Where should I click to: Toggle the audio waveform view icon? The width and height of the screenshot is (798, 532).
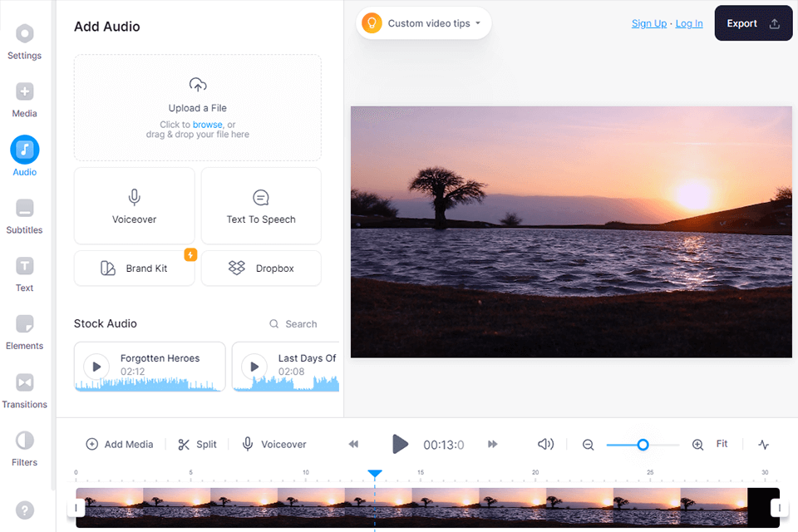coord(763,445)
